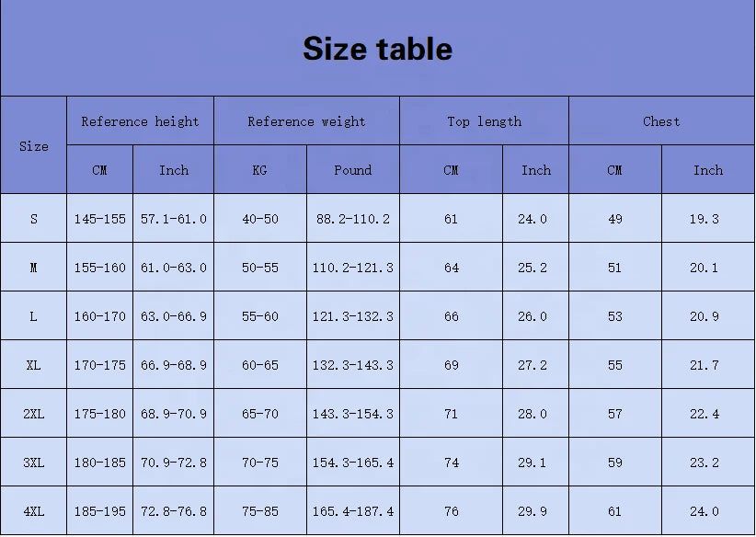
Task: Select the L size row label
Action: click(x=34, y=316)
